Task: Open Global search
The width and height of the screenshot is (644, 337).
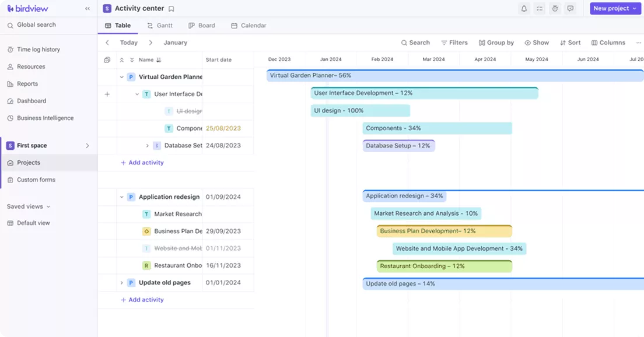Action: coord(32,25)
